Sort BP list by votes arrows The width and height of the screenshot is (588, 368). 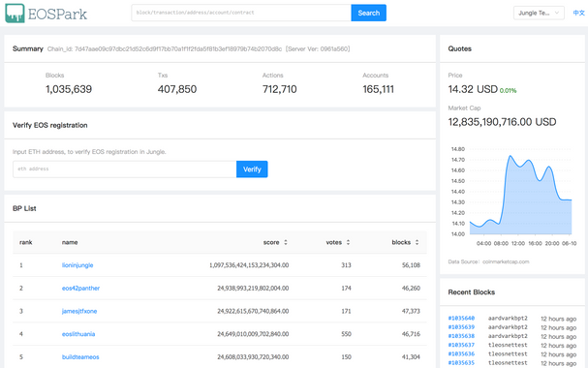point(348,242)
